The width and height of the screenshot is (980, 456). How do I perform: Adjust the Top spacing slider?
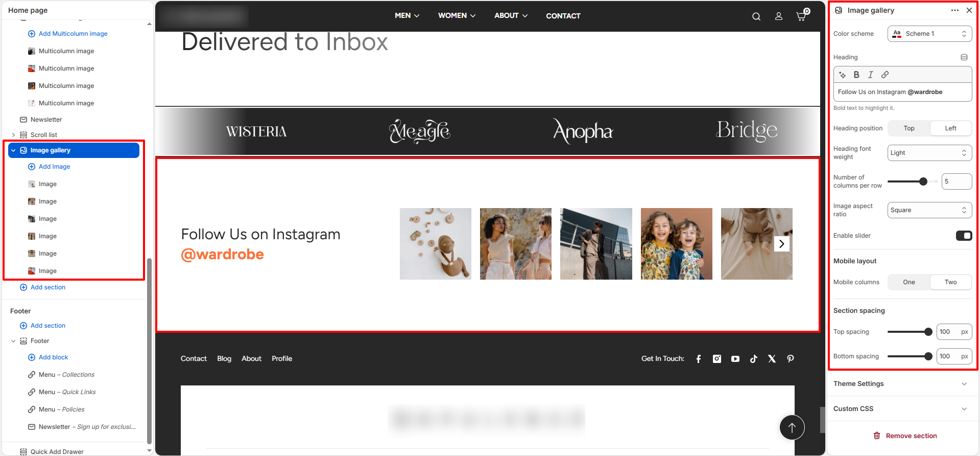coord(928,332)
